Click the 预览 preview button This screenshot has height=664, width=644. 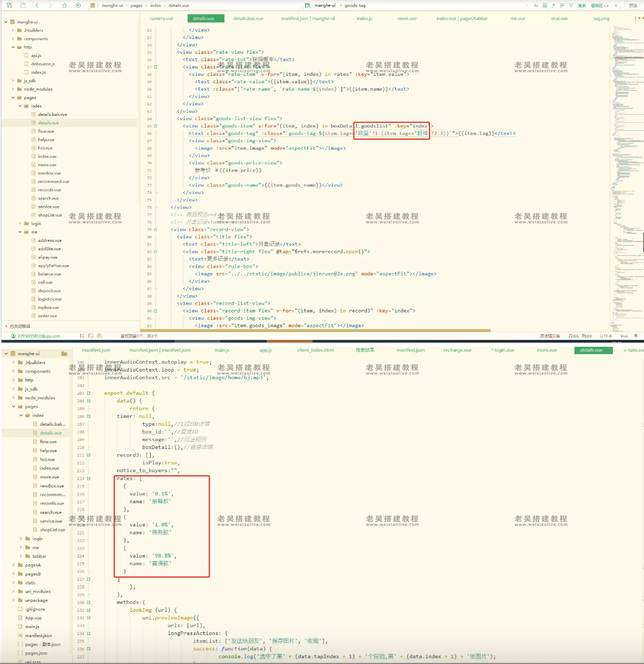pos(633,5)
